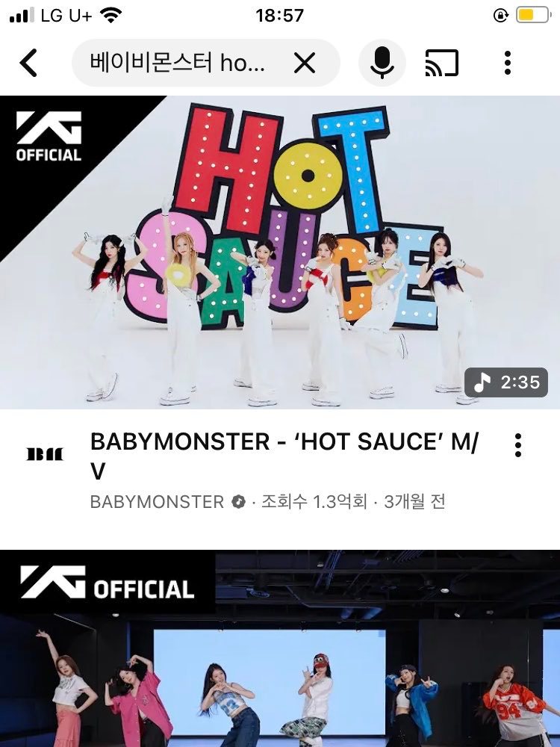Open options for HOT SAUCE M/V video

(x=518, y=445)
